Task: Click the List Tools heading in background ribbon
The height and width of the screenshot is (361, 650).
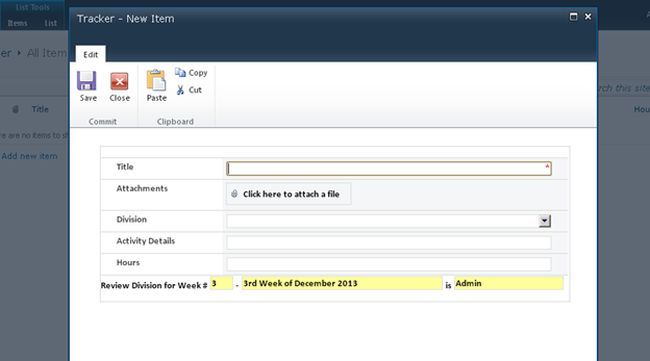Action: tap(33, 7)
